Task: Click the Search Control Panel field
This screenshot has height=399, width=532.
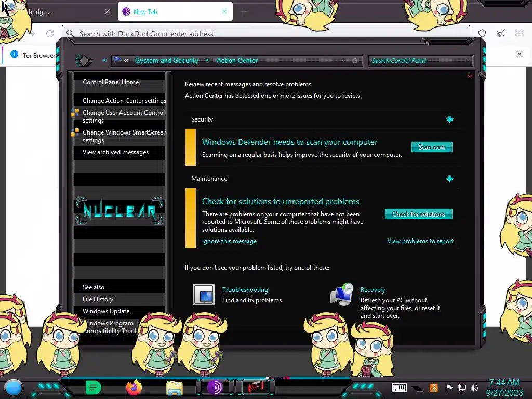Action: tap(420, 61)
